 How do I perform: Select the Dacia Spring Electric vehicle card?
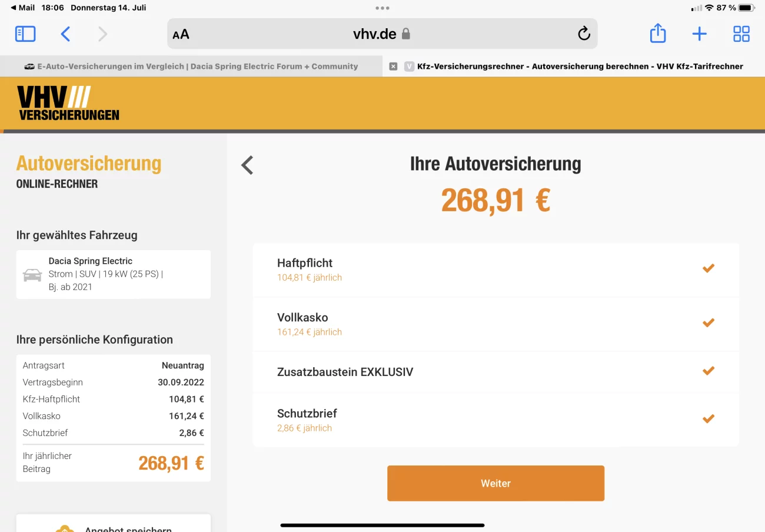114,274
